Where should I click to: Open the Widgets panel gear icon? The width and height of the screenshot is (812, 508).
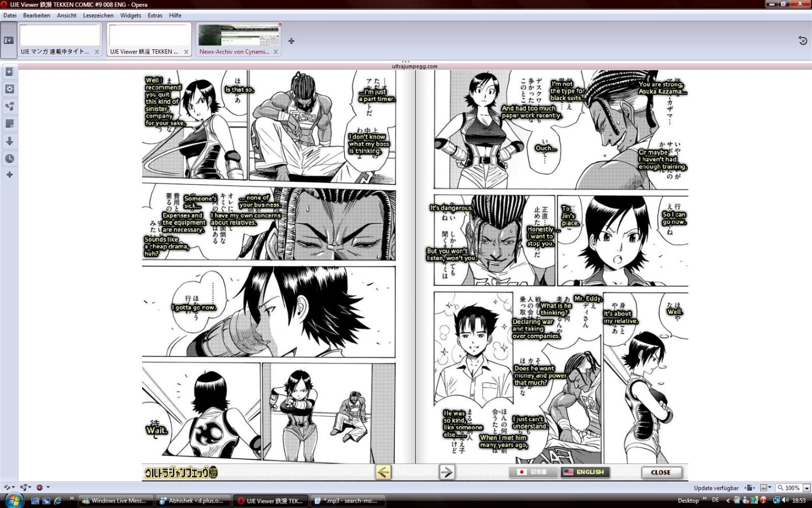(9, 89)
